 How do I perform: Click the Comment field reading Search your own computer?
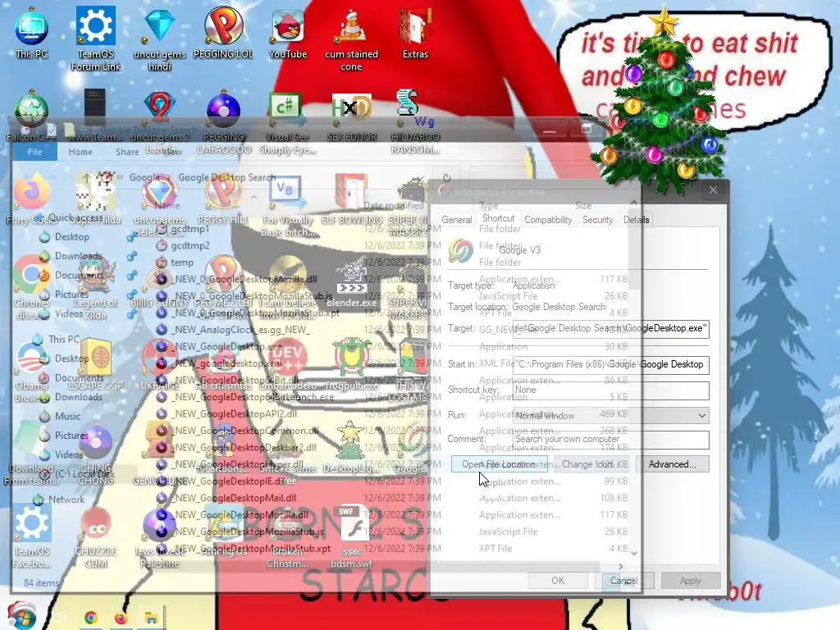(610, 440)
